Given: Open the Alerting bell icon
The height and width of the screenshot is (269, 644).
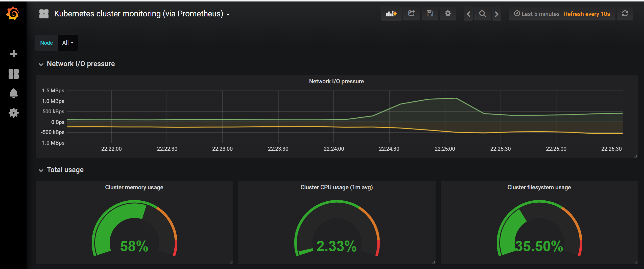Looking at the screenshot, I should click(13, 93).
